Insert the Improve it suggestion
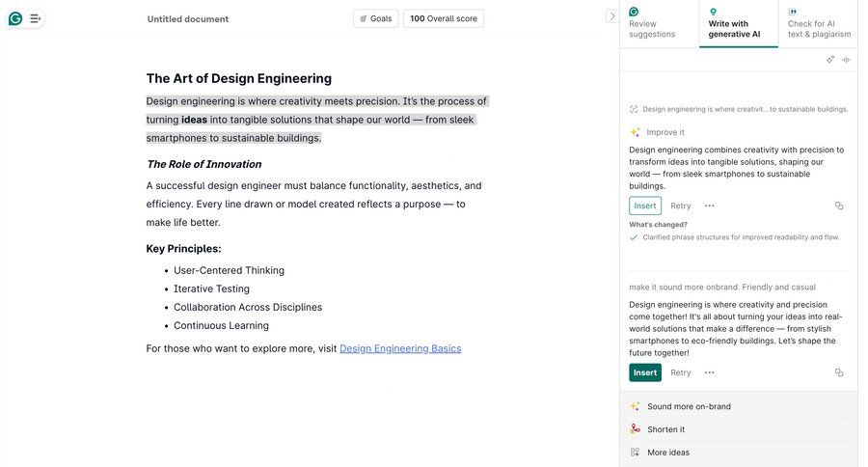Image resolution: width=868 pixels, height=467 pixels. point(645,206)
